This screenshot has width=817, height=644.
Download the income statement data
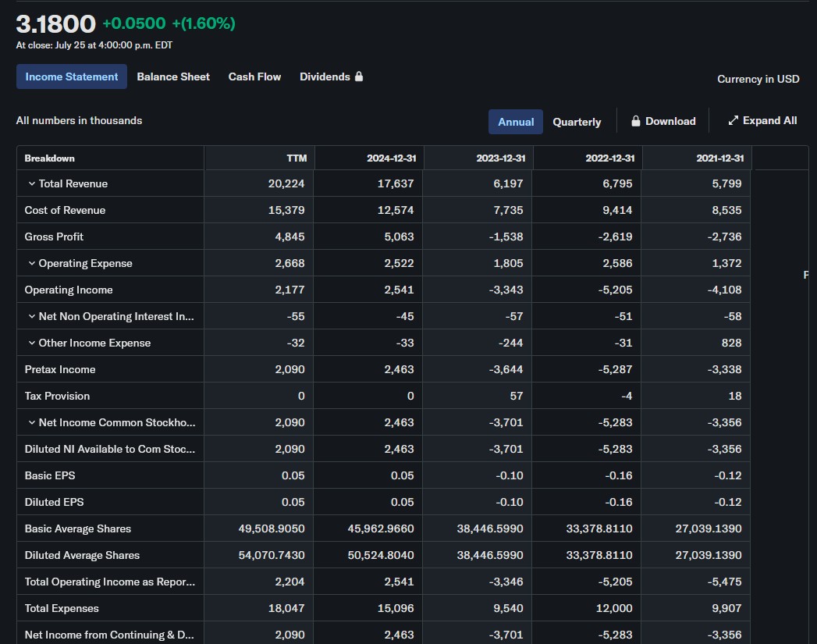(x=663, y=121)
